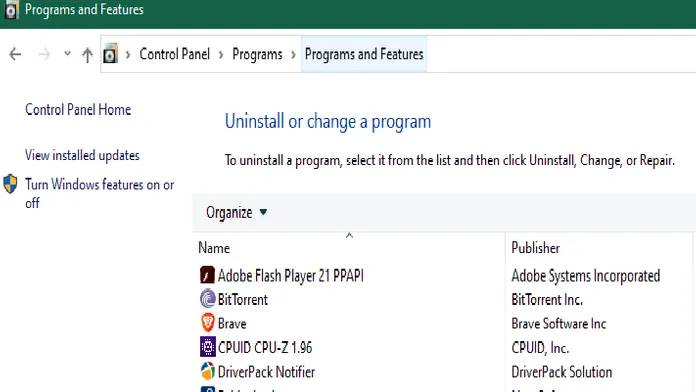Select the BitTorrent swirl icon
This screenshot has height=392, width=696.
click(x=207, y=299)
